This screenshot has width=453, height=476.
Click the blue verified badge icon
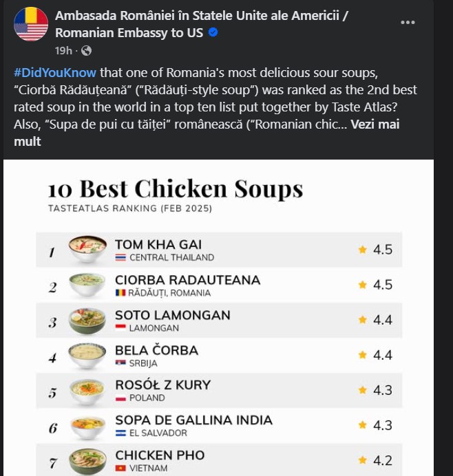tap(213, 32)
